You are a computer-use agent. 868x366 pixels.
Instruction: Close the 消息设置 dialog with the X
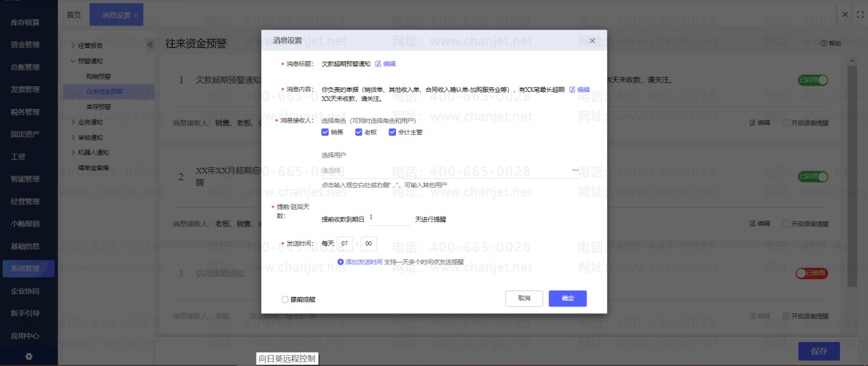coord(593,41)
